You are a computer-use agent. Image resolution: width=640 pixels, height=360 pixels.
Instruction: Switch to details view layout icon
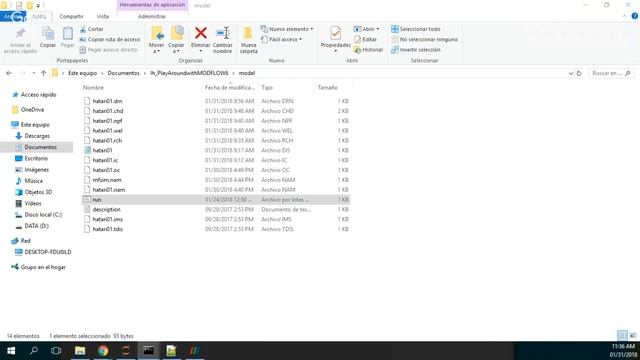point(622,336)
